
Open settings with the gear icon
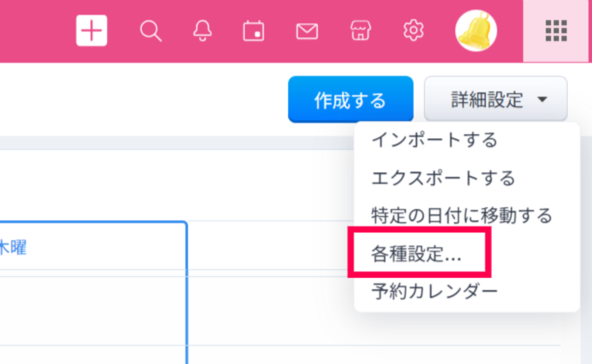[413, 31]
